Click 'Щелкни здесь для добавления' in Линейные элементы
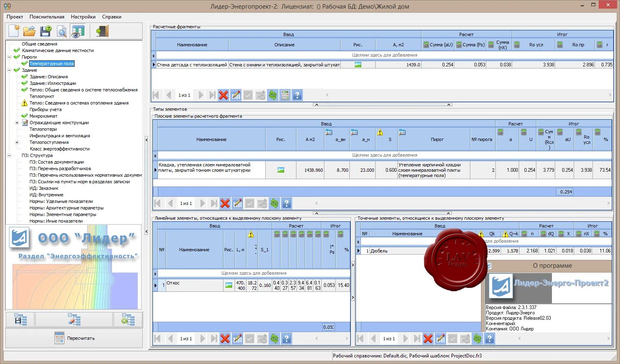620x364 pixels. click(x=254, y=273)
